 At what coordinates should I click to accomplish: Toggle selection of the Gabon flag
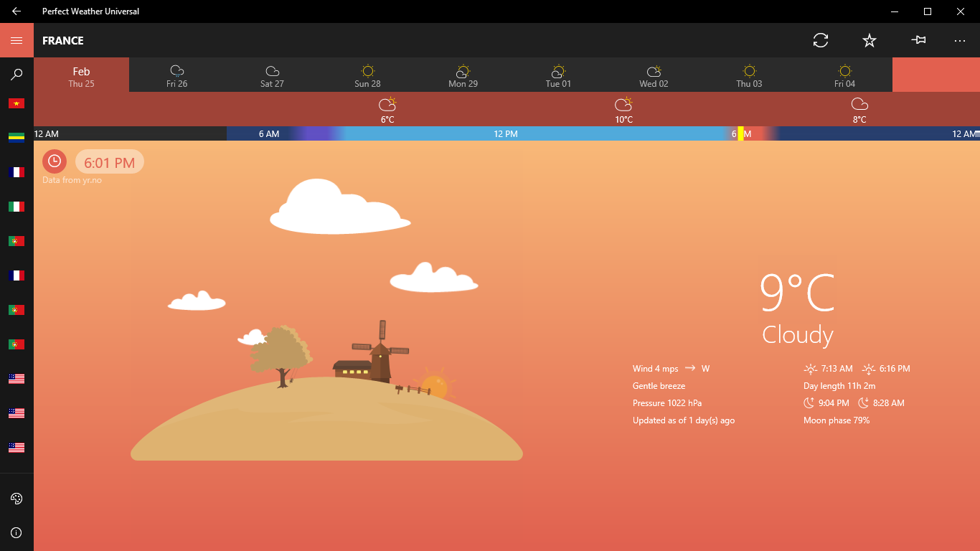pos(17,137)
